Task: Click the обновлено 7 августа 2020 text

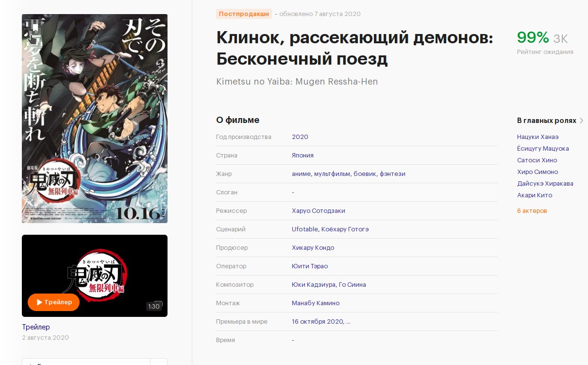Action: pyautogui.click(x=320, y=14)
